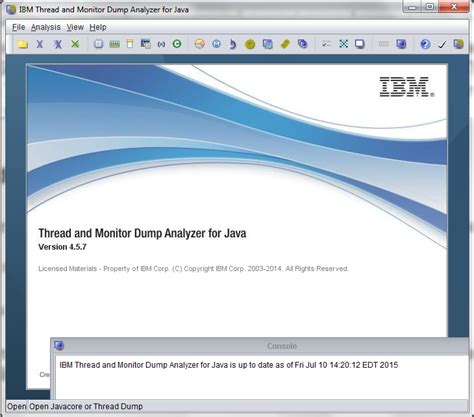Open the Analysis menu
474x417 pixels.
[46, 27]
